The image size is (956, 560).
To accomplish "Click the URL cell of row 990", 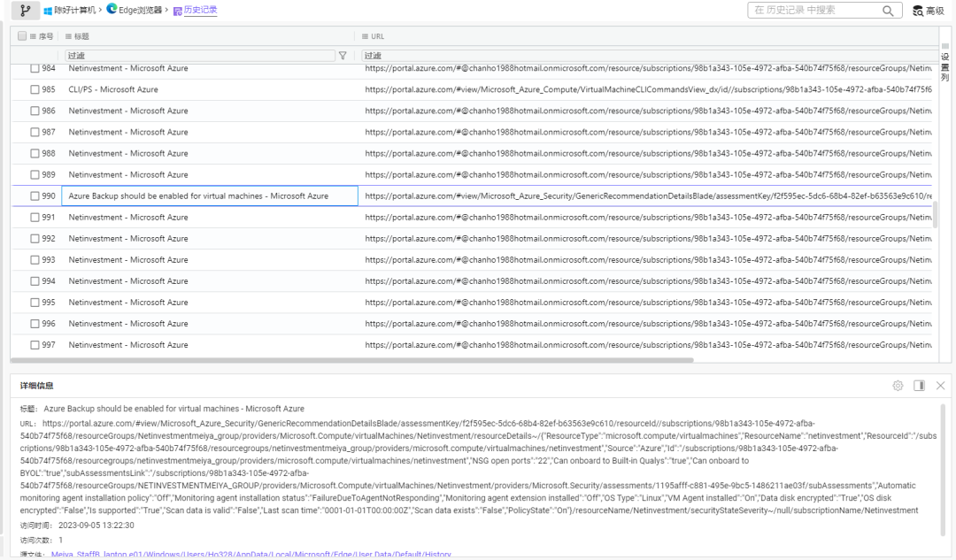I will 648,196.
